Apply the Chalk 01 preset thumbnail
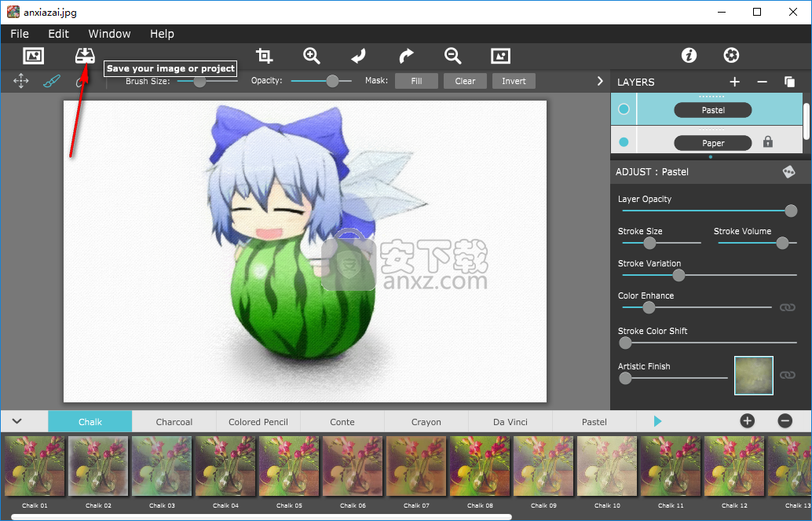Screen dimensions: 812x521 tap(35, 465)
